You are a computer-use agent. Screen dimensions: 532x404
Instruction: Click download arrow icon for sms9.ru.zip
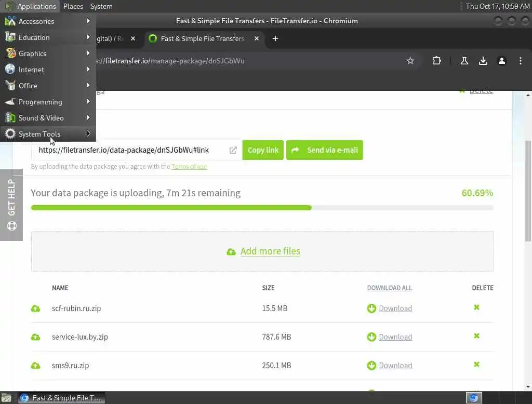point(371,366)
